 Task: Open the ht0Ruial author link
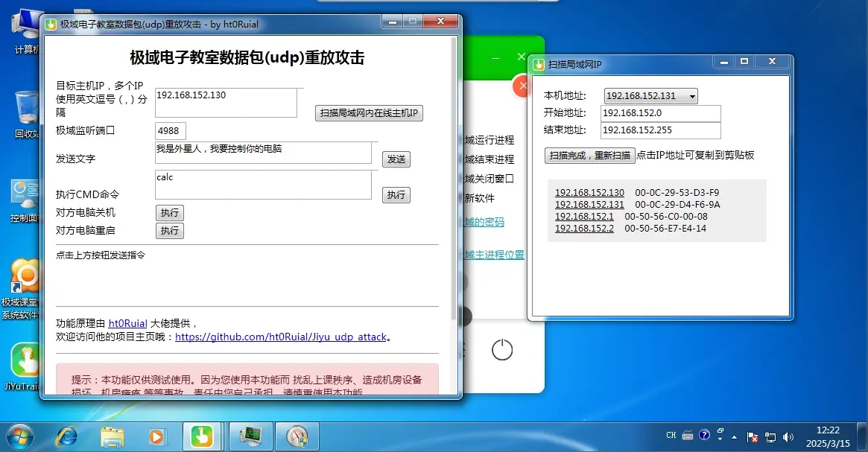click(127, 324)
